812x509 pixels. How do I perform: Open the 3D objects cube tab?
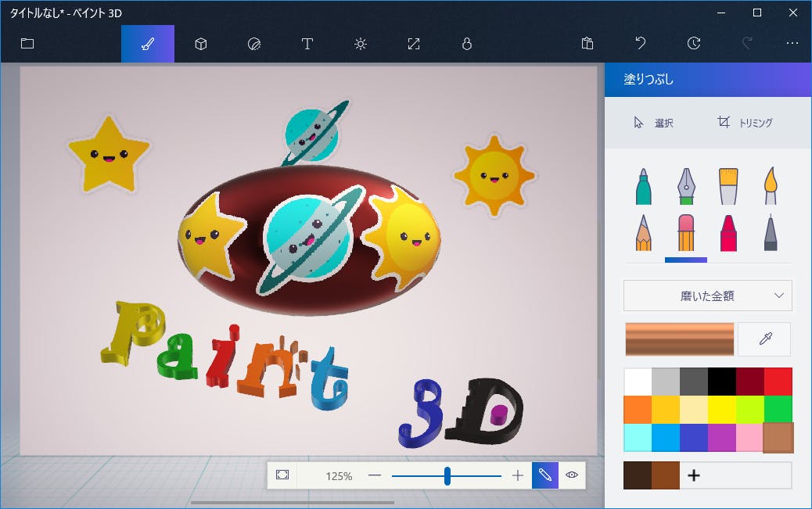201,44
